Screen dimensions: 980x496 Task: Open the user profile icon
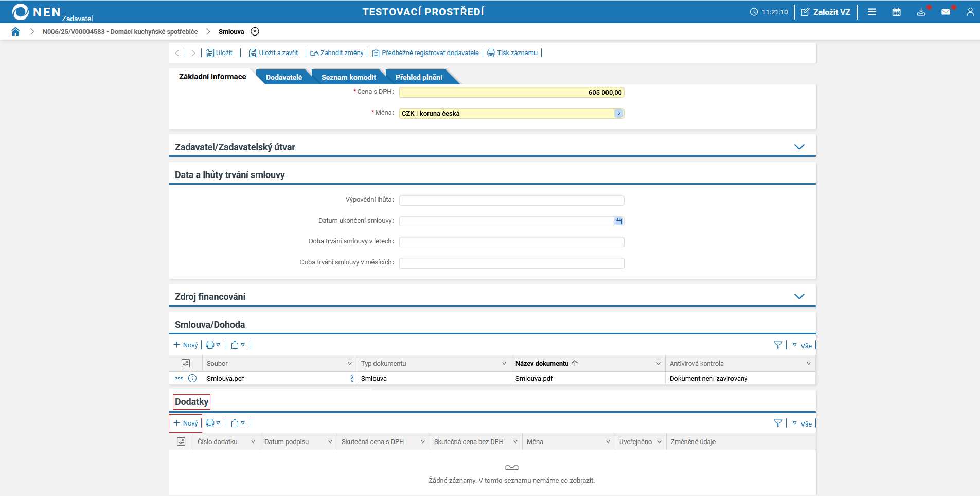[x=970, y=12]
